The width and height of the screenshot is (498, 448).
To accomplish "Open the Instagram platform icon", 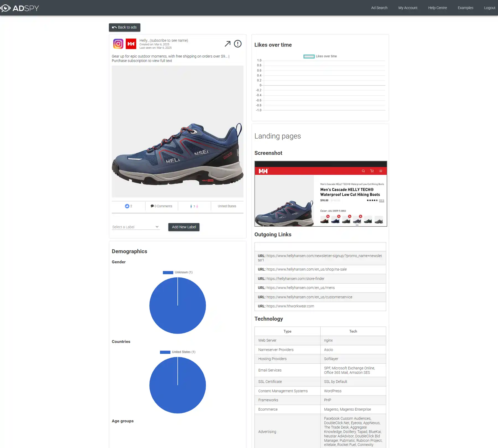I will [118, 44].
